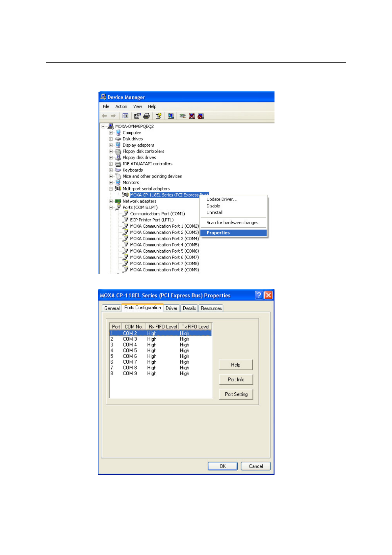Viewport: 392px width, 555px height.
Task: Click the COM No. column header
Action: point(134,327)
